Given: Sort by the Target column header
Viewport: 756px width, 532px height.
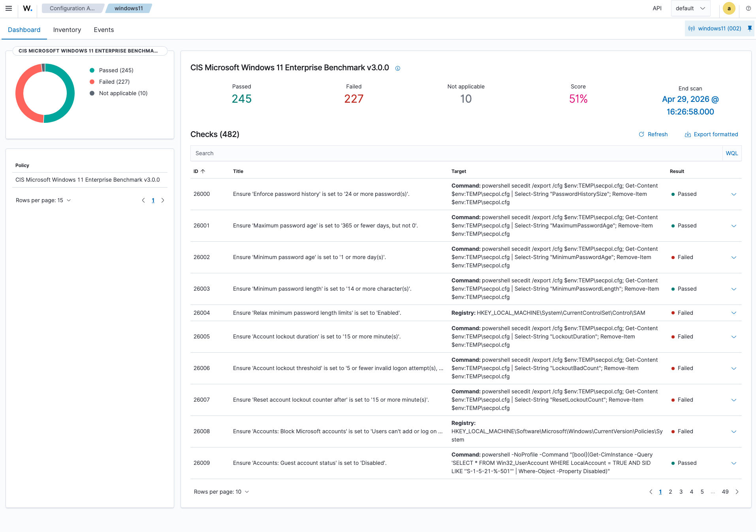Looking at the screenshot, I should pos(459,171).
